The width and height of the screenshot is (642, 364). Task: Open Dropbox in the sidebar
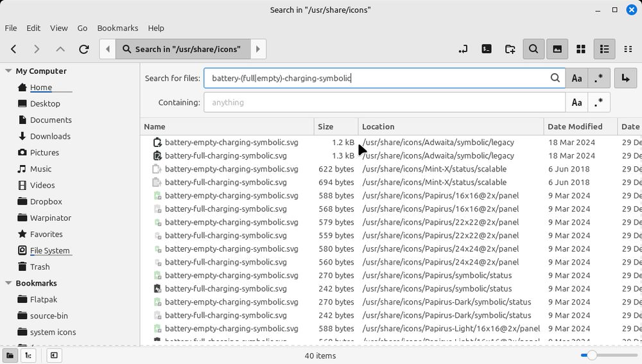[x=46, y=202]
